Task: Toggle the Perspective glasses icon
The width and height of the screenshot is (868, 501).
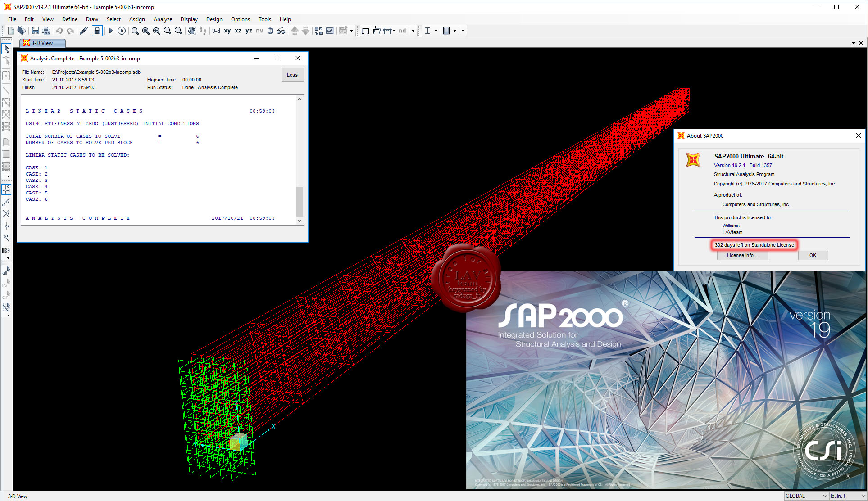Action: pyautogui.click(x=281, y=31)
